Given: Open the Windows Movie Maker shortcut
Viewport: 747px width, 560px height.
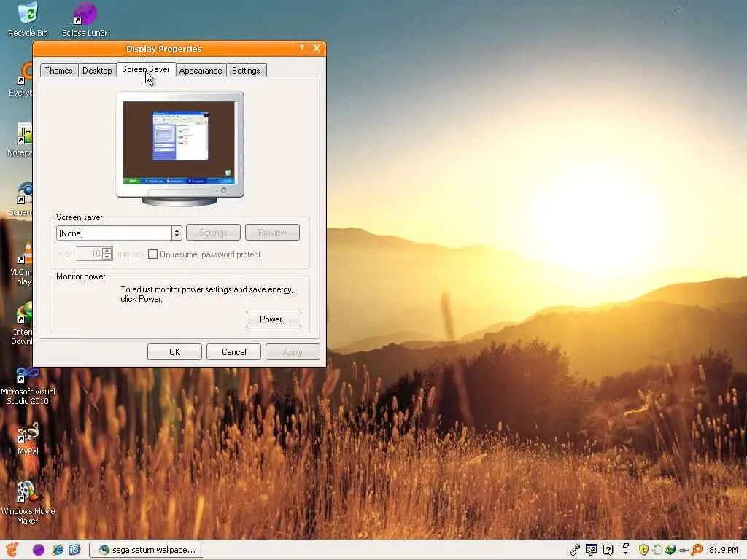Looking at the screenshot, I should (x=28, y=503).
